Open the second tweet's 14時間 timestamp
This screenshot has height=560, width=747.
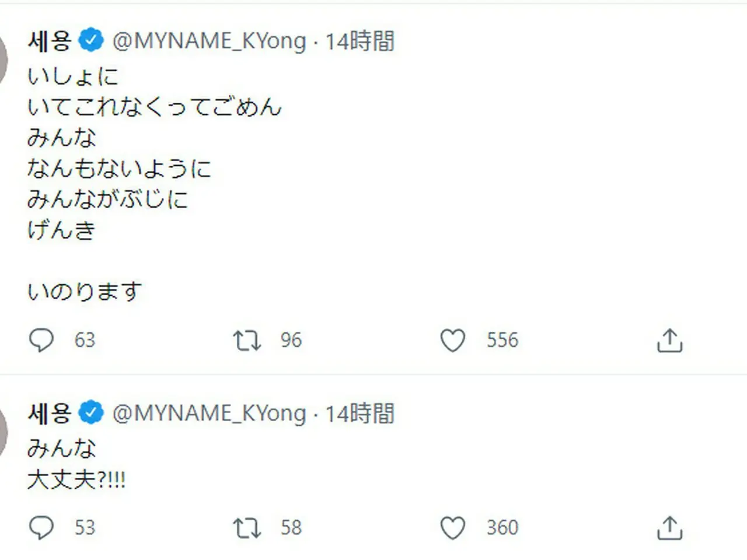(359, 414)
